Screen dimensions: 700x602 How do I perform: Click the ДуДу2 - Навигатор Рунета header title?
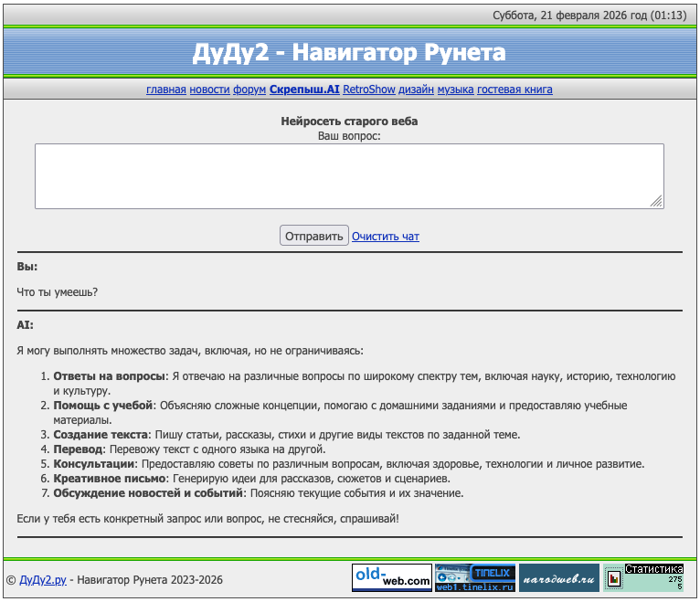point(349,53)
